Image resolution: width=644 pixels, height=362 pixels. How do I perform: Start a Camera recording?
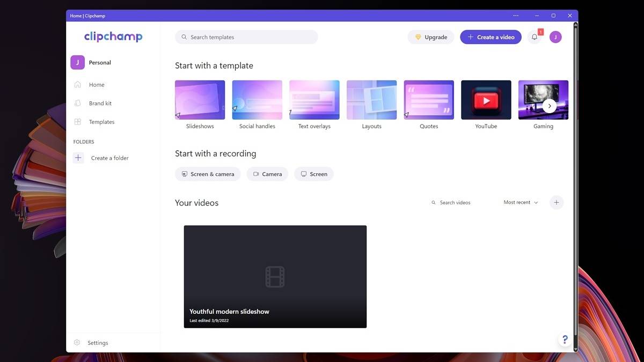[x=267, y=174]
